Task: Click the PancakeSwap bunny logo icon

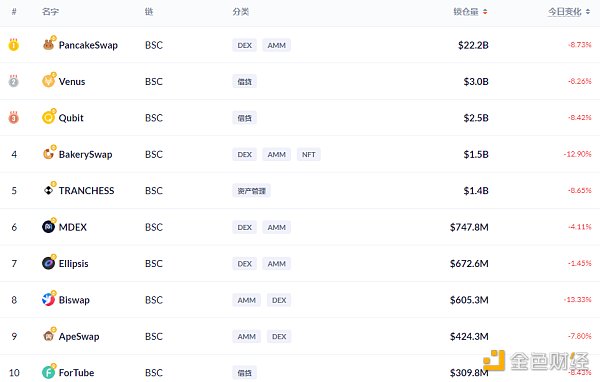Action: coord(48,45)
